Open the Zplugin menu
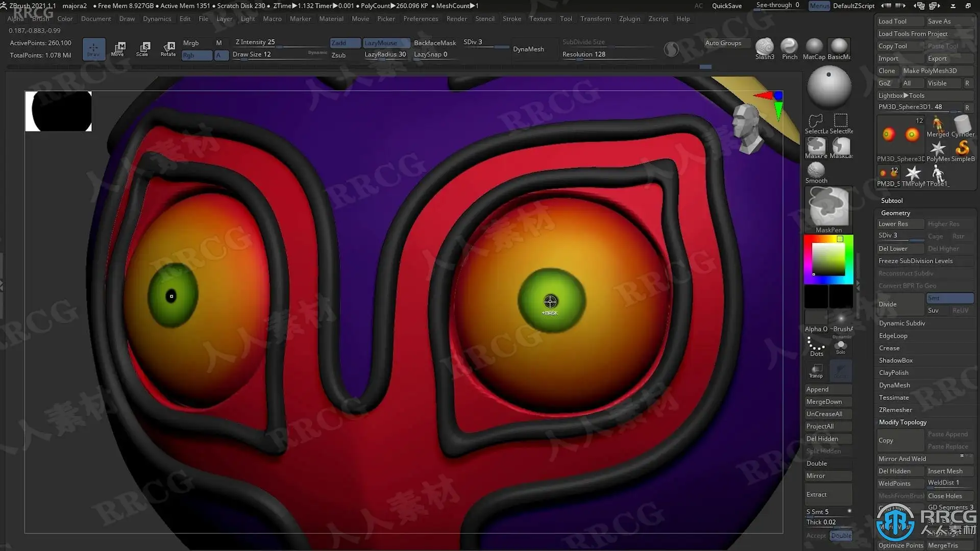Viewport: 980px width, 551px height. coord(629,19)
